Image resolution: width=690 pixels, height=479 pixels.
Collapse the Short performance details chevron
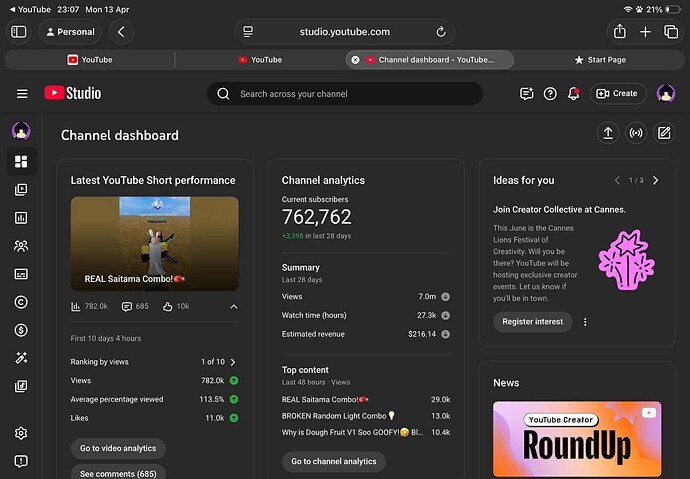234,307
